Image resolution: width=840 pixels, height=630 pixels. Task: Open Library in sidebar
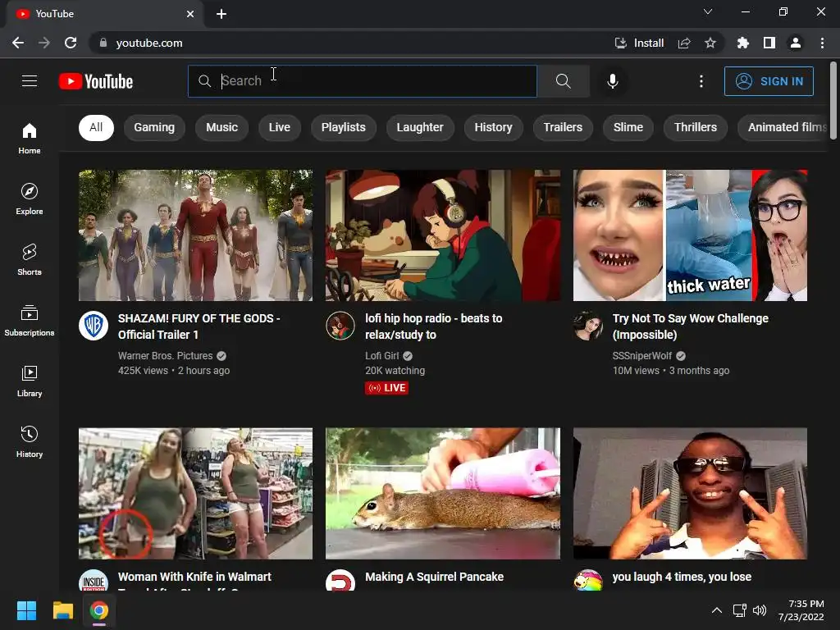tap(30, 381)
